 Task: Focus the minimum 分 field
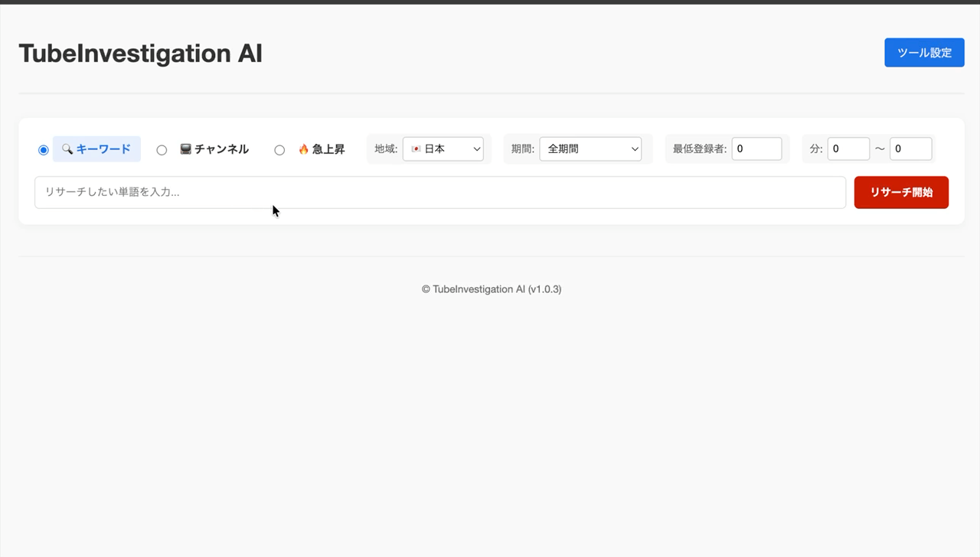[848, 149]
